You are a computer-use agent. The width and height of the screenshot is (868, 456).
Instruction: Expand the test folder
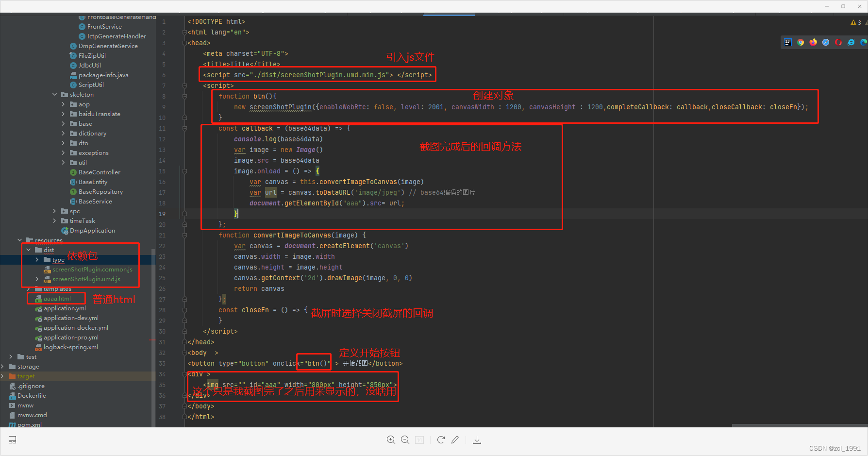pyautogui.click(x=11, y=357)
